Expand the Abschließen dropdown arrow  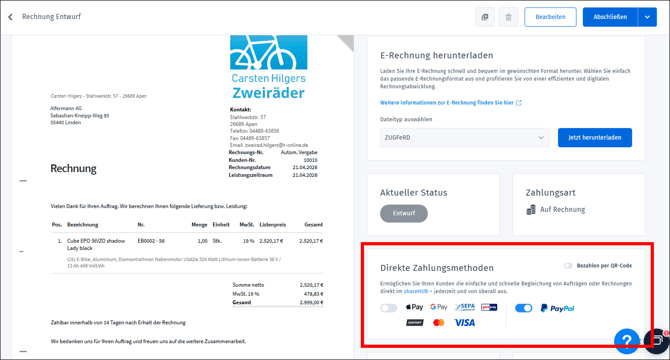click(647, 17)
